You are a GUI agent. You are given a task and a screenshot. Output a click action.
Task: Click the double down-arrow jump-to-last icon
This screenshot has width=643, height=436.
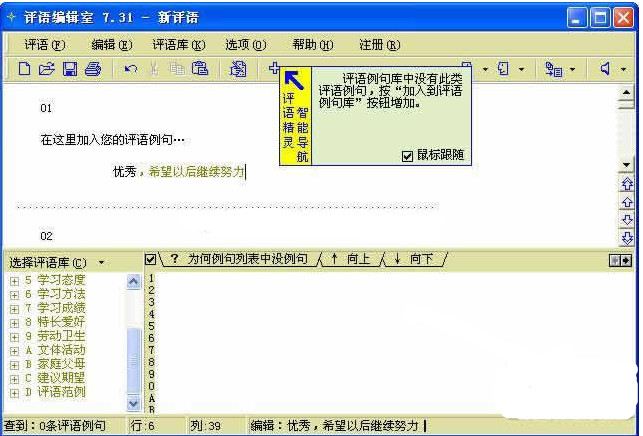pyautogui.click(x=627, y=238)
